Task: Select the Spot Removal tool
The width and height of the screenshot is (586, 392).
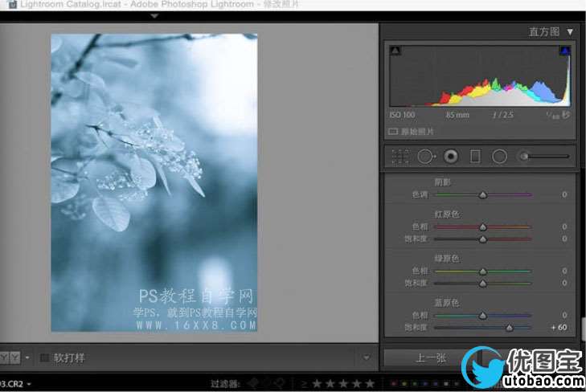Action: [x=426, y=157]
